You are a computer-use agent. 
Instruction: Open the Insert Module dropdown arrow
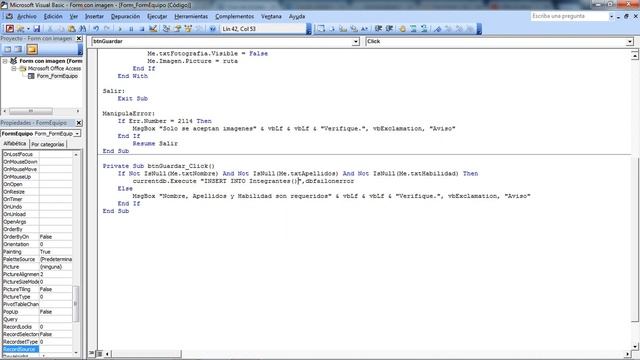(28, 29)
